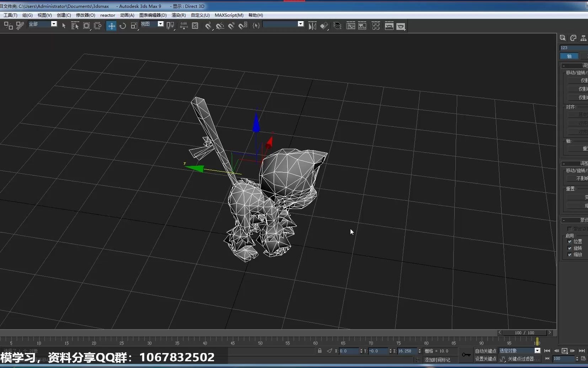Open the 组(G) menu

(27, 15)
